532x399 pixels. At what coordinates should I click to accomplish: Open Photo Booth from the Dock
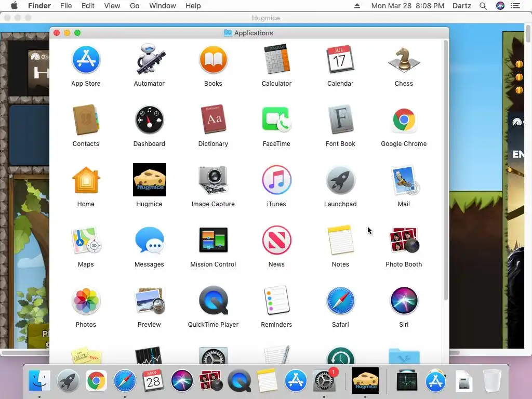210,381
